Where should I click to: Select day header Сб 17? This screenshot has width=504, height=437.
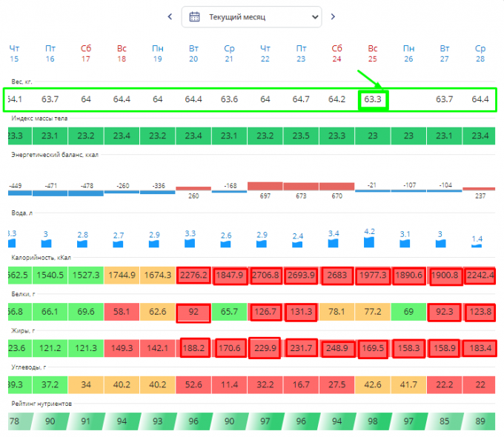coord(86,53)
